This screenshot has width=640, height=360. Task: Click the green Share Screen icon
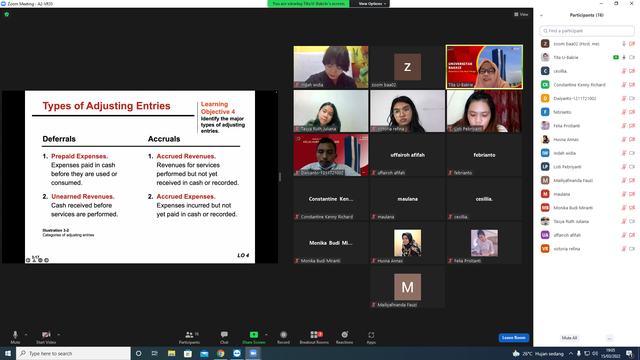pyautogui.click(x=253, y=334)
